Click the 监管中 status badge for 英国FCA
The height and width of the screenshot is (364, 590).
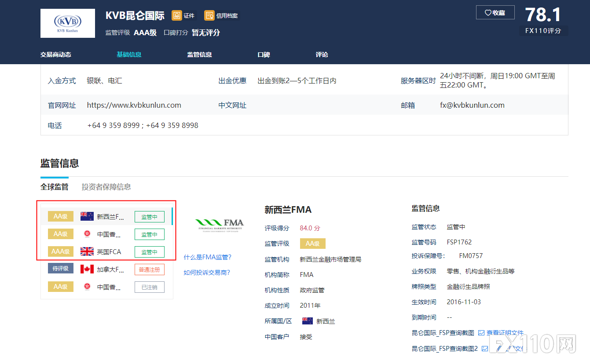point(149,251)
